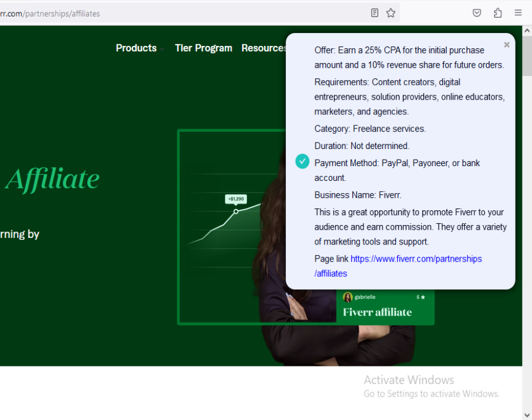Image resolution: width=532 pixels, height=420 pixels.
Task: Bookmark this page with star icon
Action: [x=391, y=13]
